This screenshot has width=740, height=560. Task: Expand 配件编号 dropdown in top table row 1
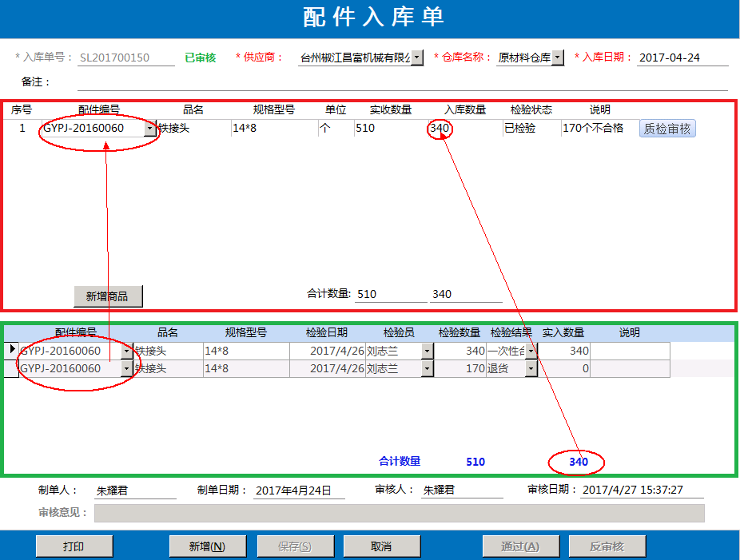click(x=149, y=129)
